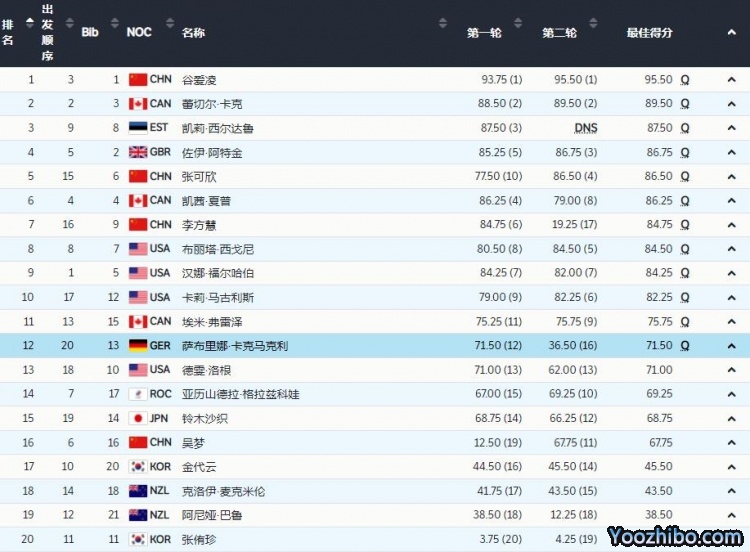
Task: Click Estonia flag in 凯莉·西尔达鲁 row
Action: [138, 128]
